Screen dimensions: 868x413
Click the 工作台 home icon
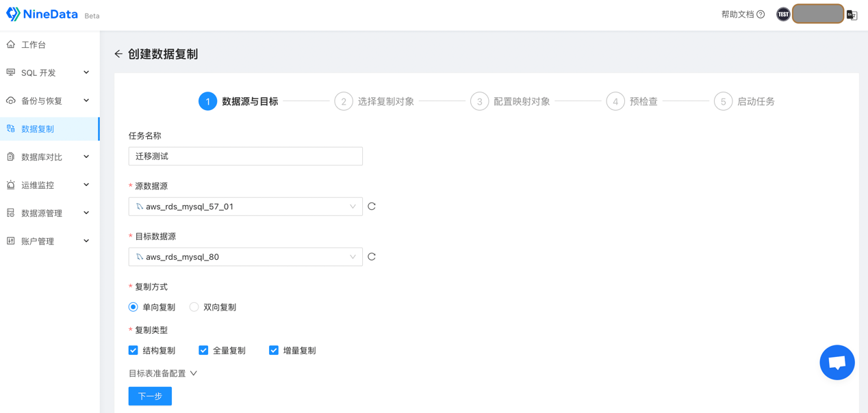pyautogui.click(x=11, y=44)
